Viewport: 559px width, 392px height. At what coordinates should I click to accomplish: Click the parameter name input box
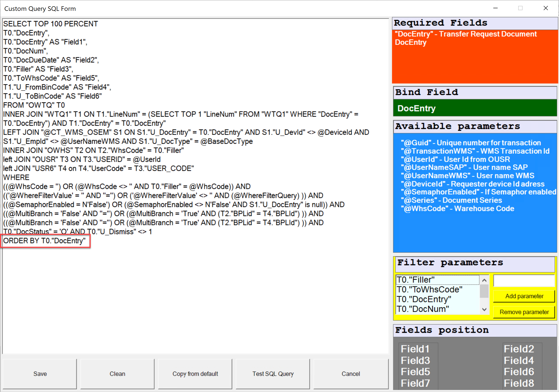[x=524, y=281]
